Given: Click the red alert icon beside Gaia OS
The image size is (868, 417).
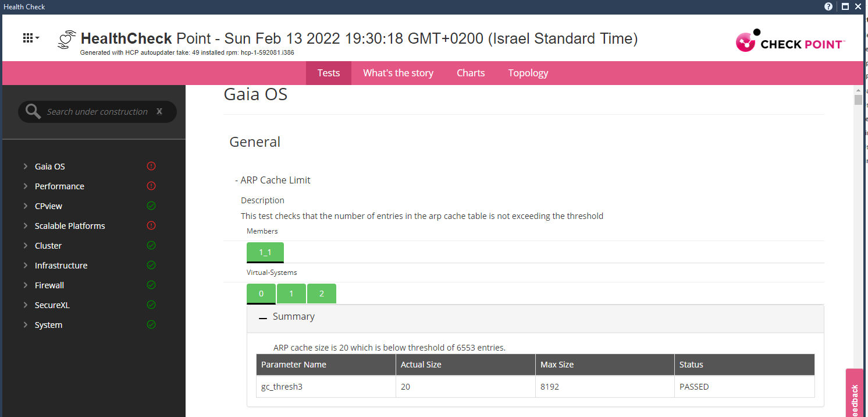Looking at the screenshot, I should [x=151, y=166].
